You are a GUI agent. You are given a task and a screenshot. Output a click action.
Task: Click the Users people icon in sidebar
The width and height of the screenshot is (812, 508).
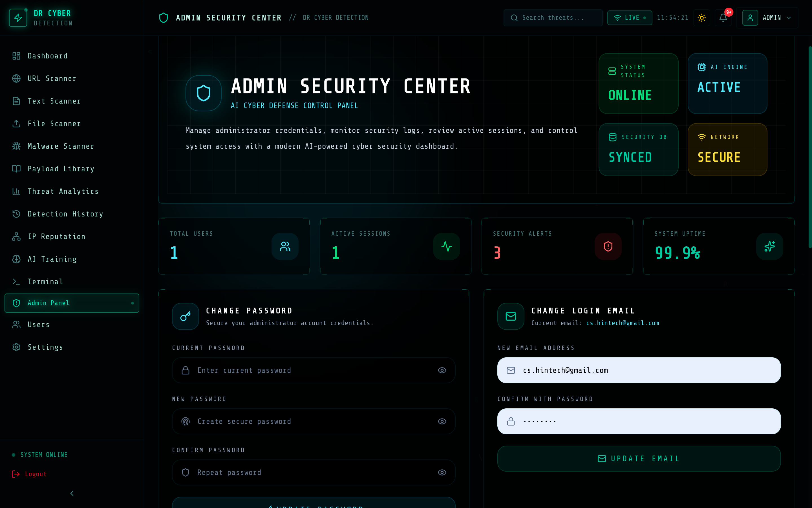pyautogui.click(x=16, y=325)
